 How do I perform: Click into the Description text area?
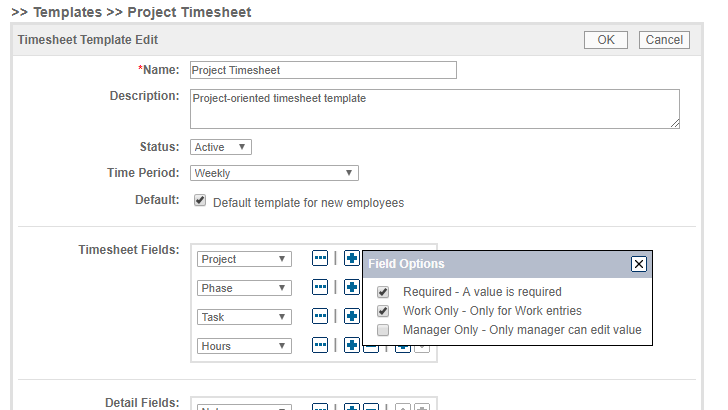pos(434,108)
